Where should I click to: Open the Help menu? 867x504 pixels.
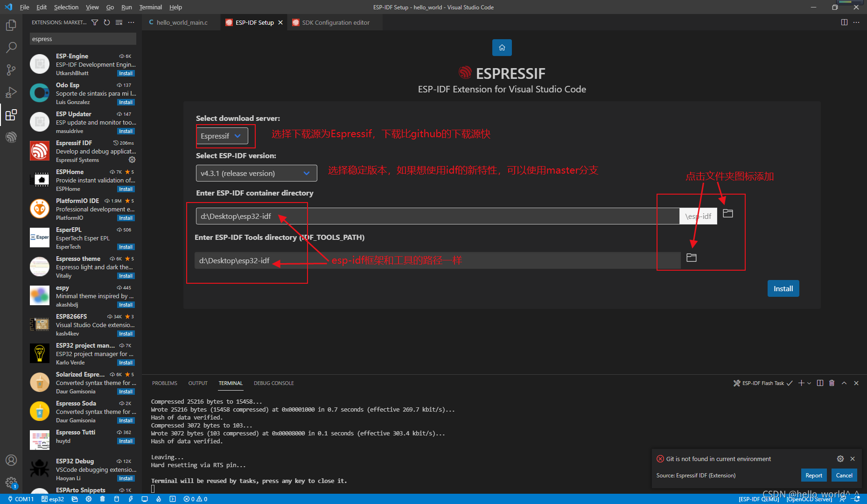point(175,7)
